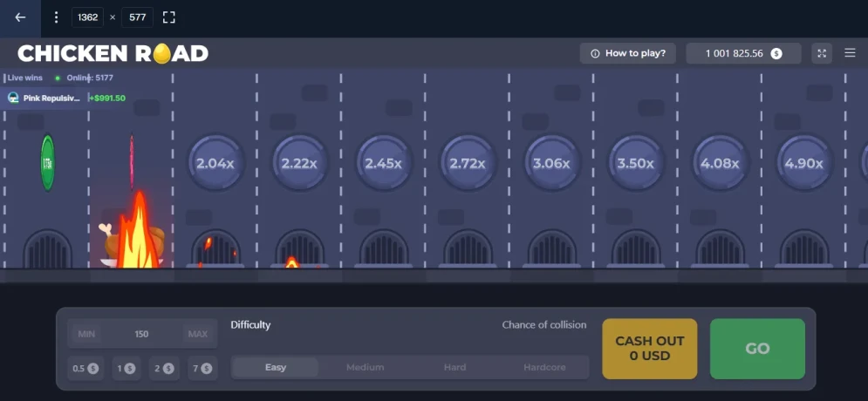Open the three-dot device toolbar menu
868x401 pixels.
click(56, 17)
